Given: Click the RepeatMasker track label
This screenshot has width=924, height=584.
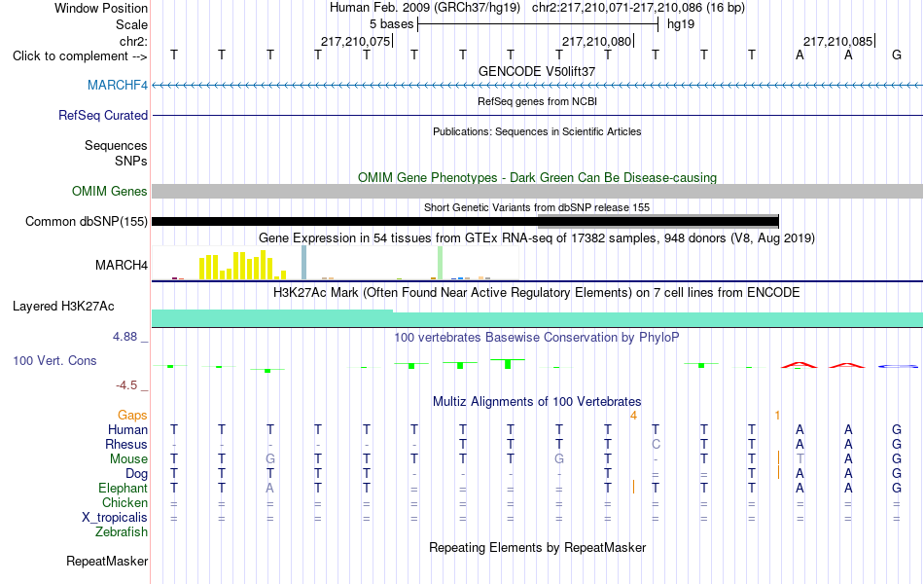Looking at the screenshot, I should 107,561.
